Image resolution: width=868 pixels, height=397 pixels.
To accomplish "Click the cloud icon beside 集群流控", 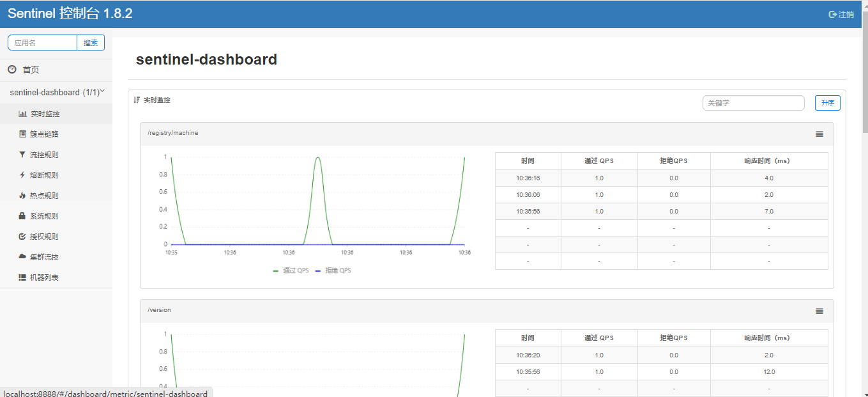I will click(x=23, y=256).
